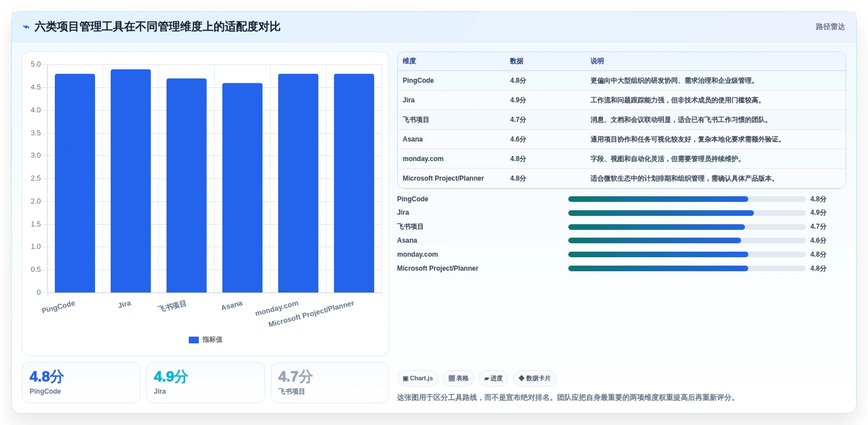The width and height of the screenshot is (868, 425).
Task: Click the 4.6分 cell in the Asana table row
Action: 518,139
